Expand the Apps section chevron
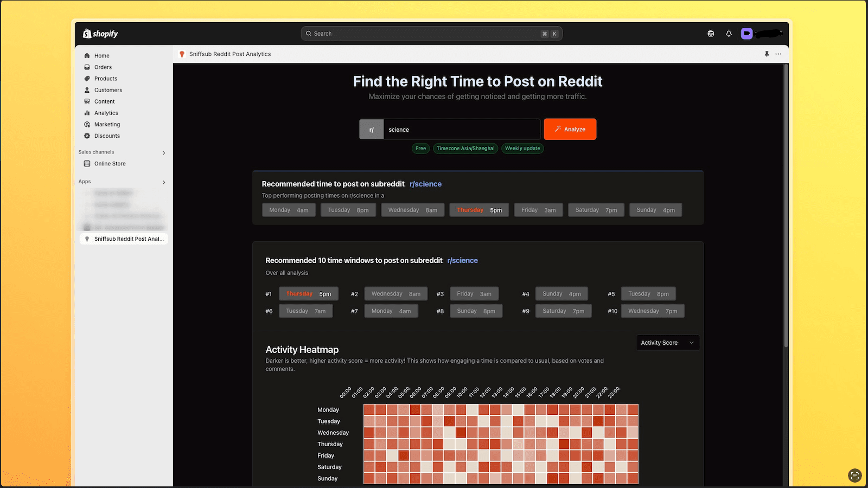868x488 pixels. [164, 182]
